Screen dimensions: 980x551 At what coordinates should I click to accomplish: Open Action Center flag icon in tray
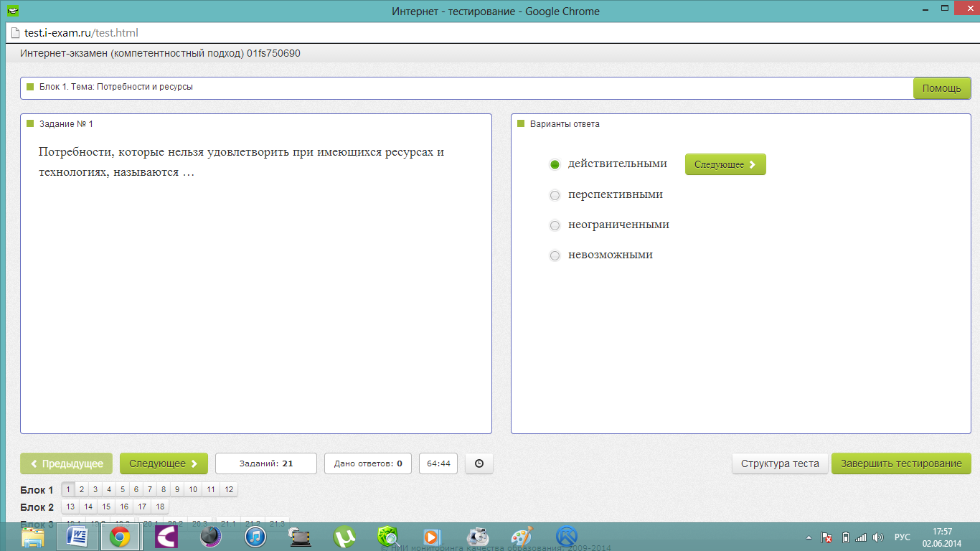tap(827, 537)
